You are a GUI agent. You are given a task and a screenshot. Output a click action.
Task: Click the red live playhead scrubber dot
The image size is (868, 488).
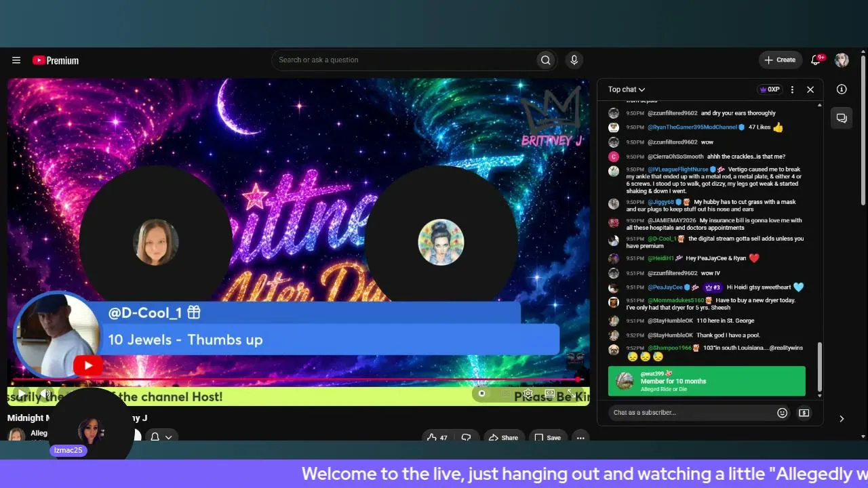point(578,380)
